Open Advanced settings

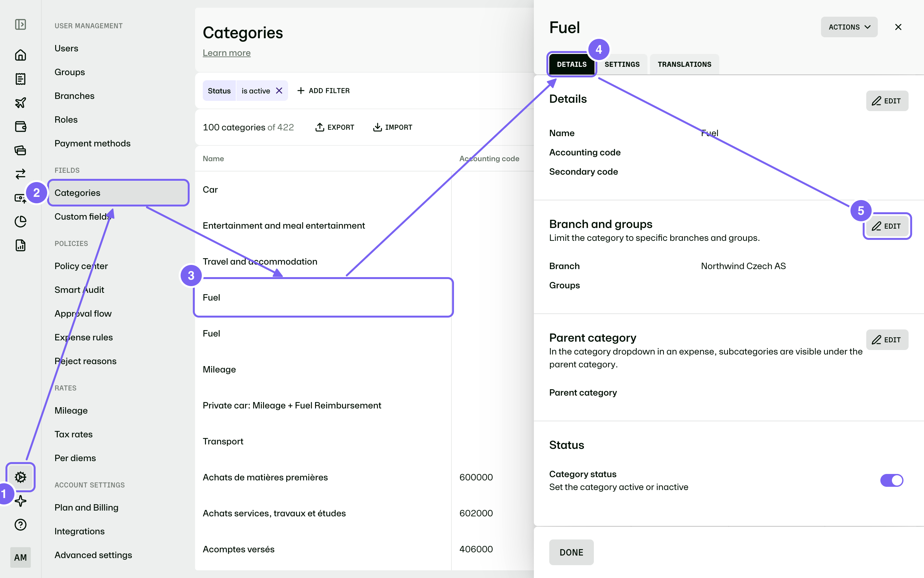pos(93,555)
